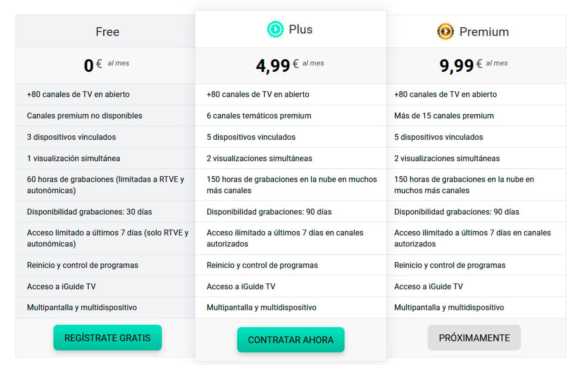Click 'Disponibilidad grabaciones: 30 días' row
588x365 pixels.
89,212
